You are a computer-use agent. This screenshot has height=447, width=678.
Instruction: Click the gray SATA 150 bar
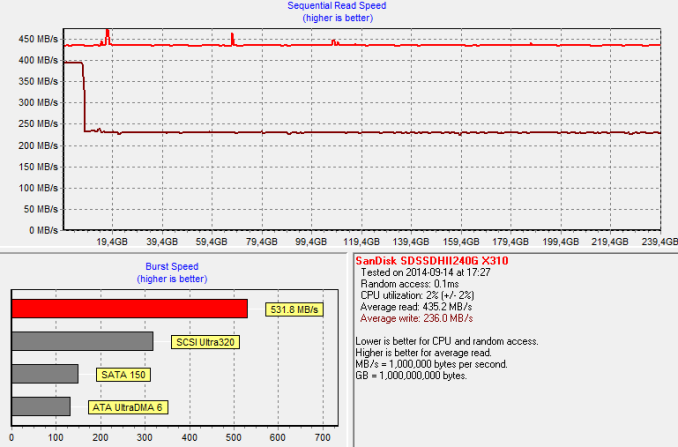coord(45,374)
